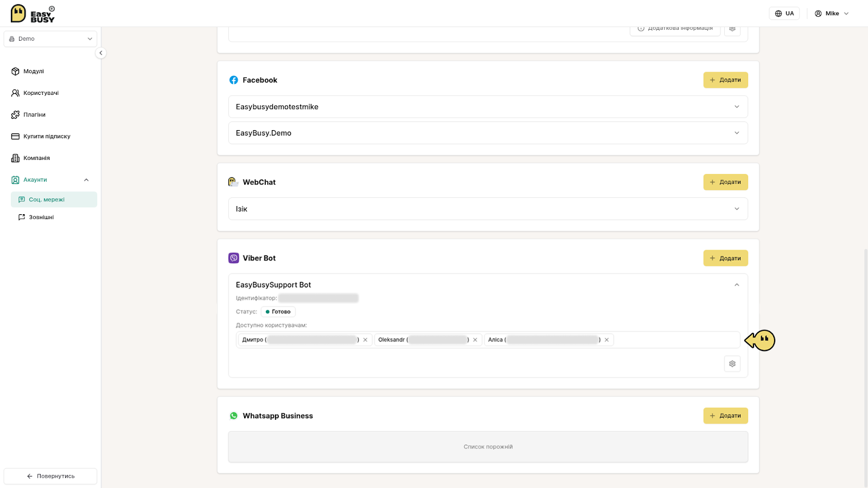Collapse the Акаунти sidebar section

coord(86,180)
